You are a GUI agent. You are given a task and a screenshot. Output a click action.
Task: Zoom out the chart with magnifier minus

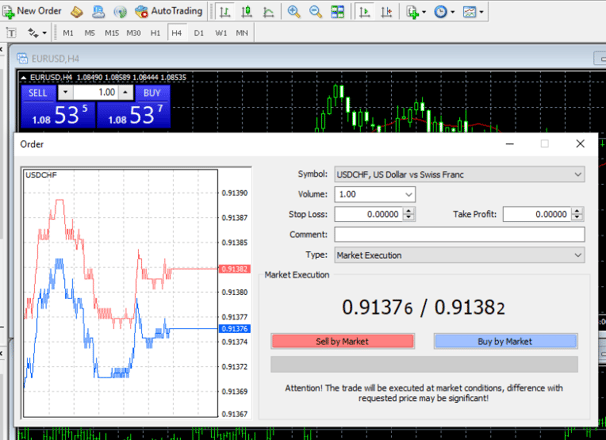pos(315,12)
